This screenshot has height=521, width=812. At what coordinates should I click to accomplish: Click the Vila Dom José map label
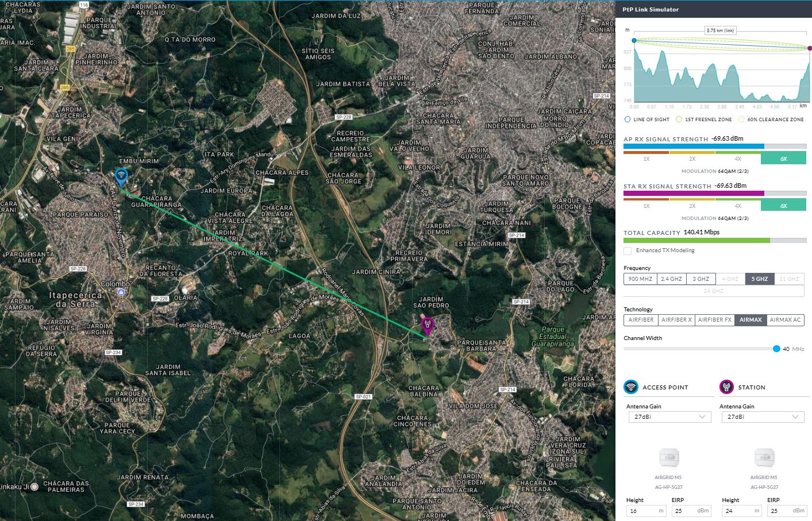pyautogui.click(x=473, y=406)
